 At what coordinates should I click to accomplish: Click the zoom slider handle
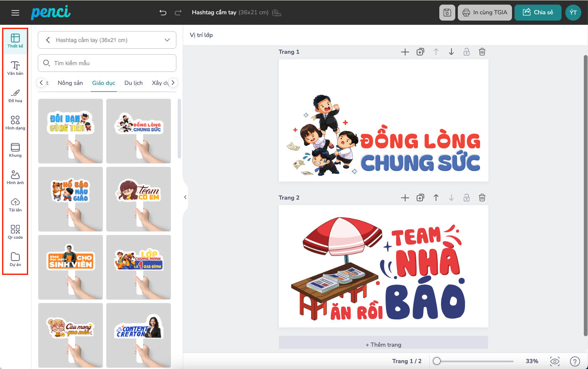point(437,361)
